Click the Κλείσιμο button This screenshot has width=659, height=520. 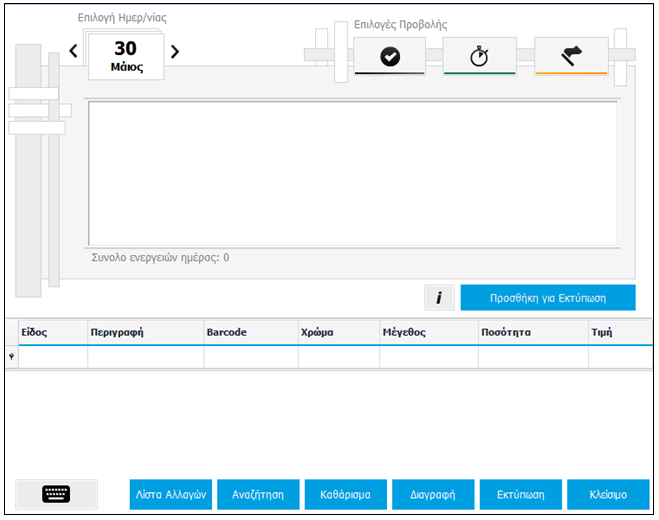pyautogui.click(x=608, y=494)
